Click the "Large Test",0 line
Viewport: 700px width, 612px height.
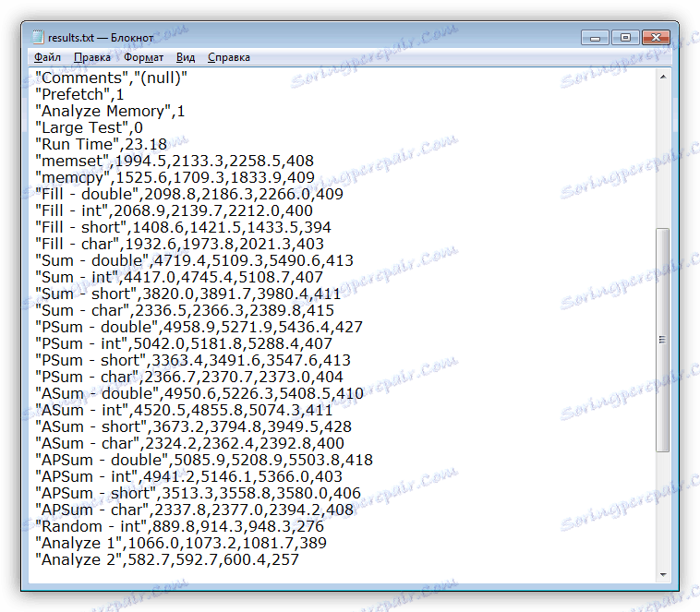coord(89,127)
